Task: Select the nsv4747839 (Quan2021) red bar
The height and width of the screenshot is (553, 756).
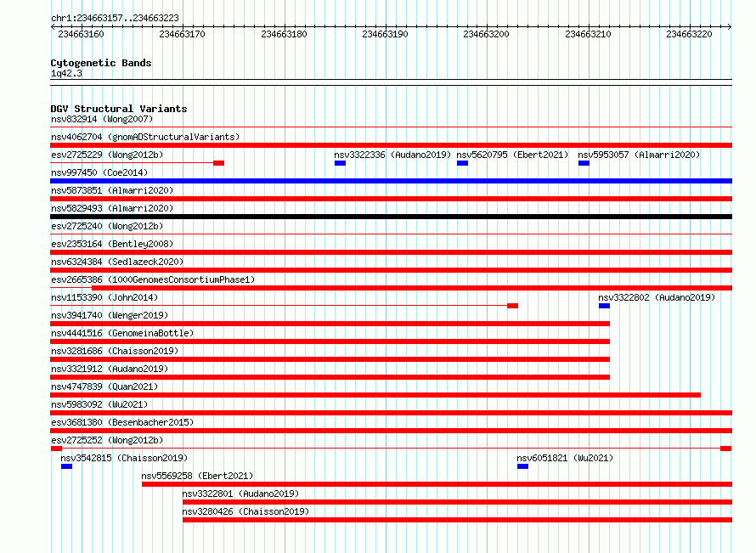Action: pyautogui.click(x=375, y=395)
